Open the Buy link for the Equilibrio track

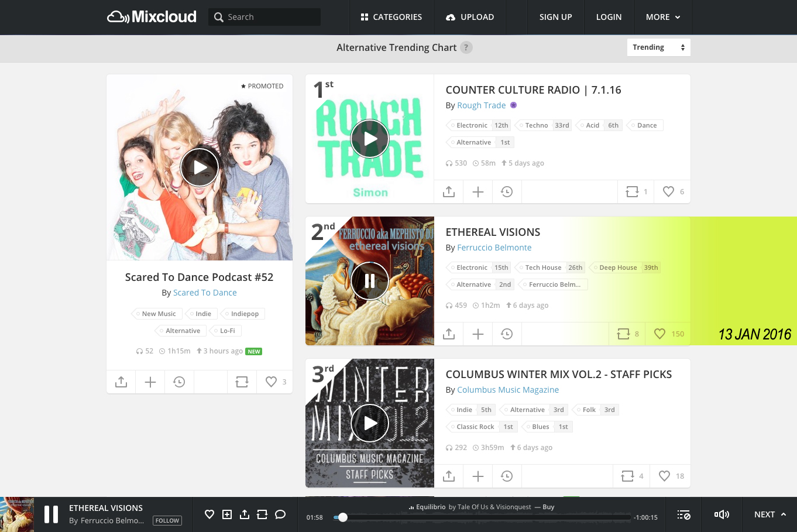[548, 507]
